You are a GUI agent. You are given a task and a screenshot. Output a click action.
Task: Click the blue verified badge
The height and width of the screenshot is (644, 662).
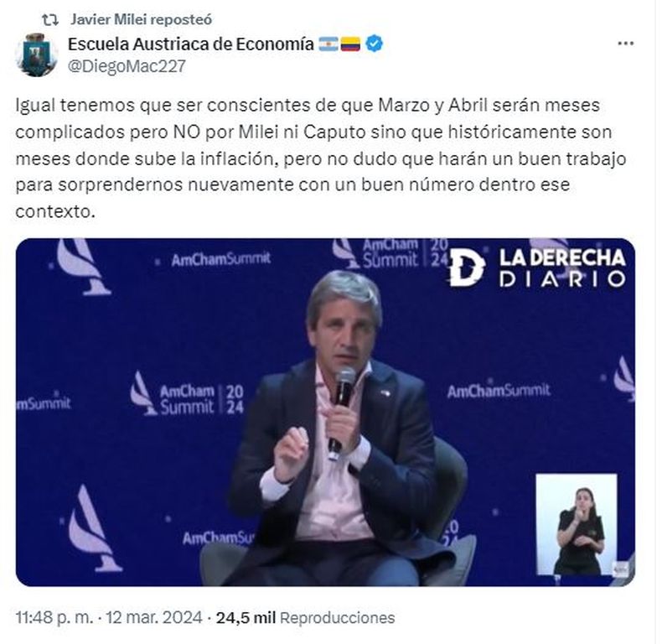pos(374,44)
